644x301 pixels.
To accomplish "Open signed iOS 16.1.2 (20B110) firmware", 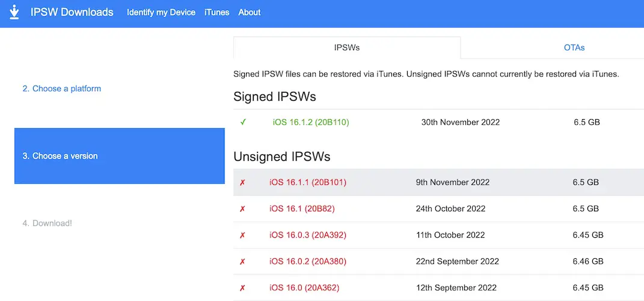I will click(x=311, y=122).
